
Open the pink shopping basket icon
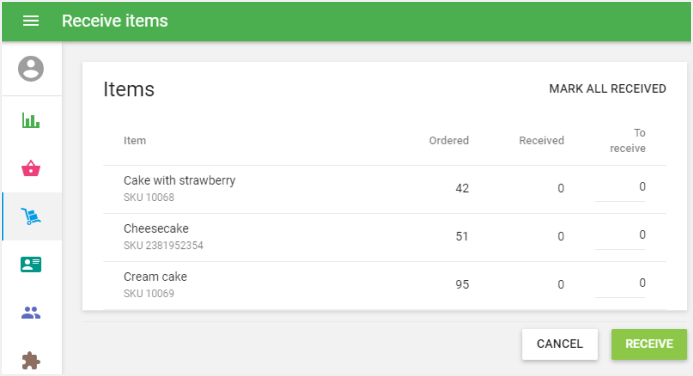point(31,168)
